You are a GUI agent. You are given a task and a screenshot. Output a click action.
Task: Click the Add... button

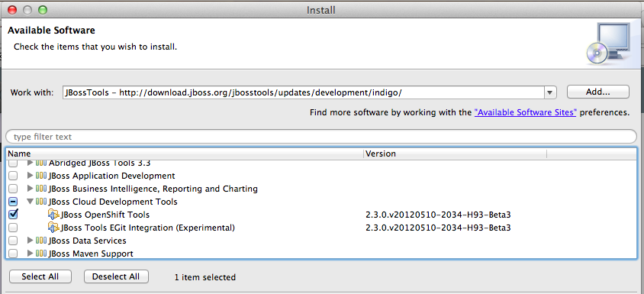point(598,92)
